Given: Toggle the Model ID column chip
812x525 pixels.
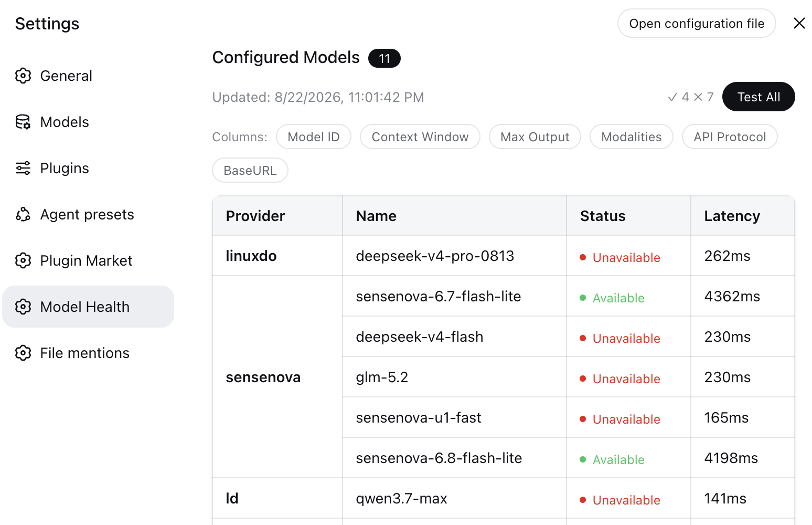Looking at the screenshot, I should [x=314, y=136].
